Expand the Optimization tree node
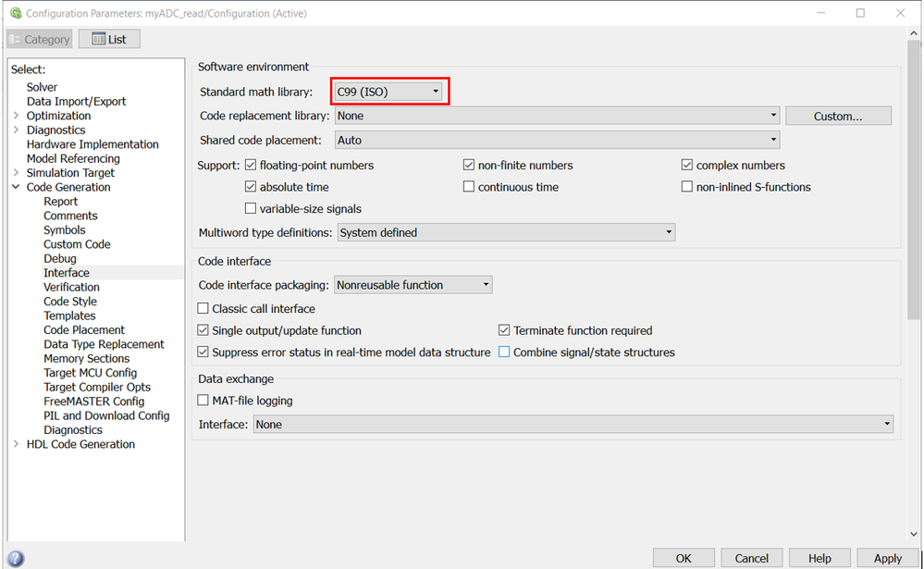The width and height of the screenshot is (924, 569). pos(17,116)
